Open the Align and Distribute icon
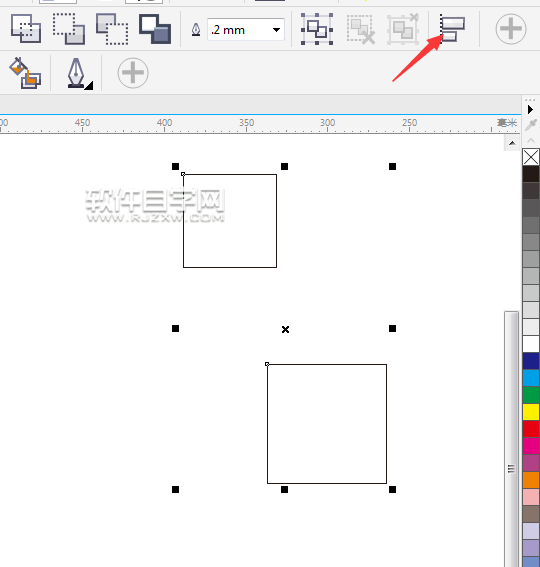540x567 pixels. click(452, 28)
